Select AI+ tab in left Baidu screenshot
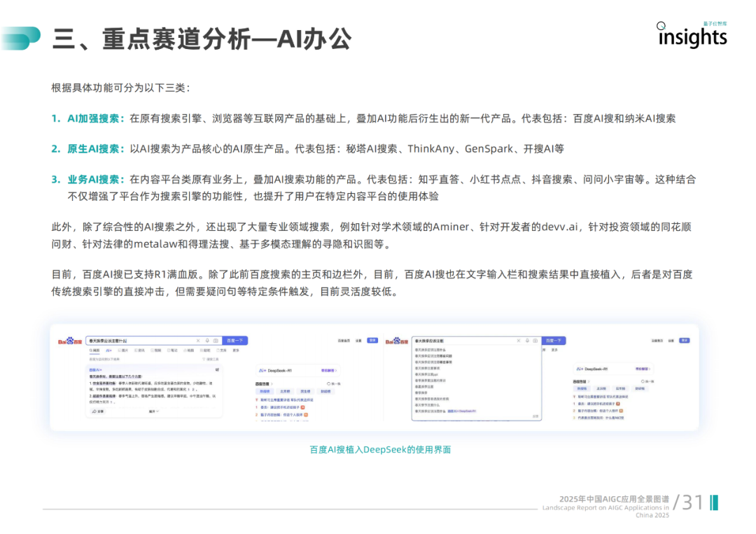This screenshot has width=756, height=534. 109,351
